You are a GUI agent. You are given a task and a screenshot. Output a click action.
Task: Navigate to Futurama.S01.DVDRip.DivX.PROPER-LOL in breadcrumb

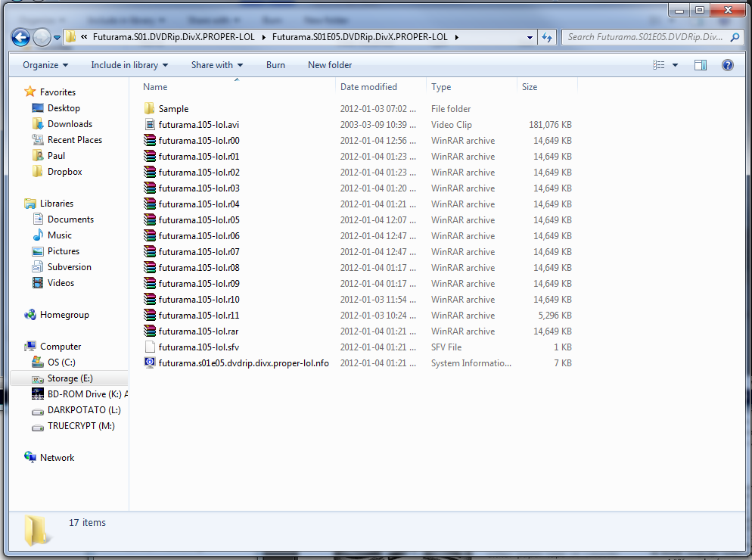[173, 37]
